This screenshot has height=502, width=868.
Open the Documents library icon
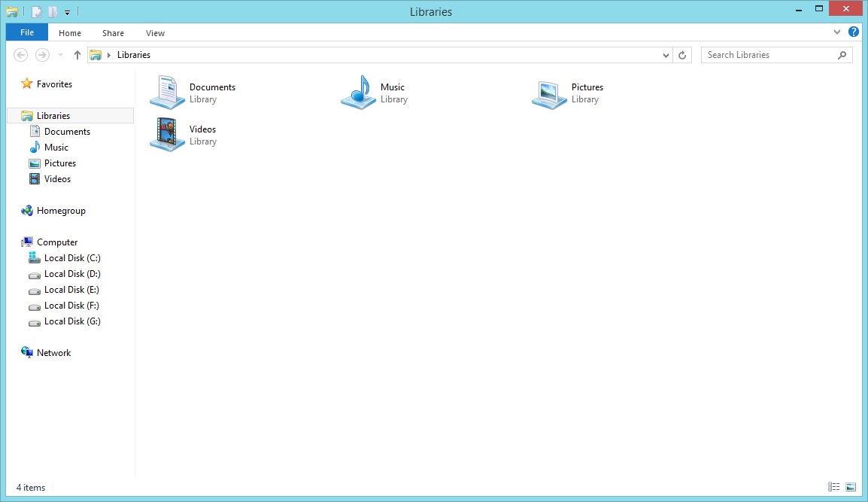[166, 92]
